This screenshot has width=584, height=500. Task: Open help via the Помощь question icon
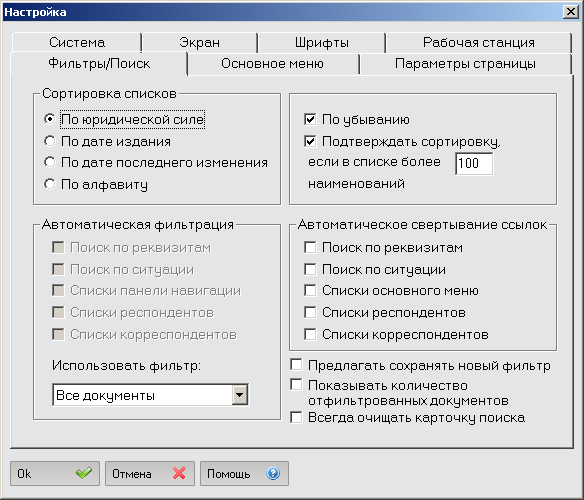(x=244, y=474)
